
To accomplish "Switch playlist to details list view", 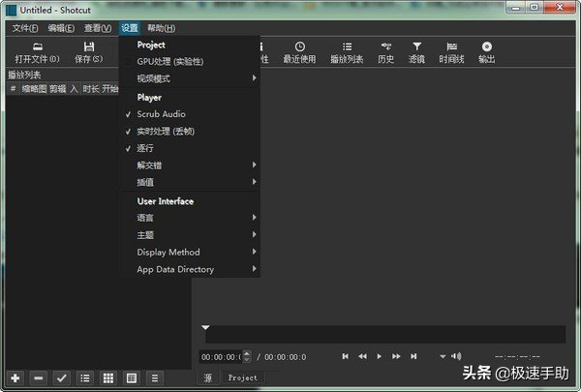I will click(x=85, y=377).
